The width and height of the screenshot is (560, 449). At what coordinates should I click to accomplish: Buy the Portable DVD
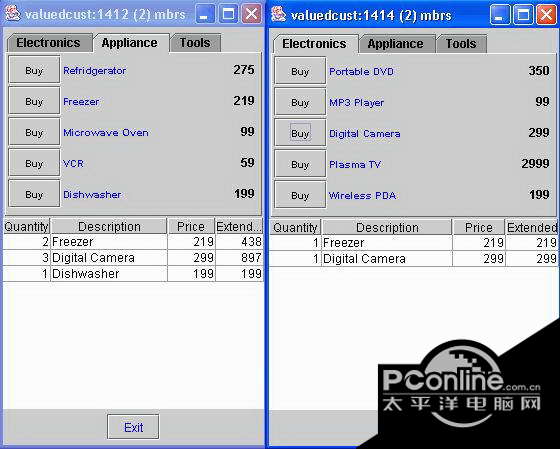coord(300,71)
